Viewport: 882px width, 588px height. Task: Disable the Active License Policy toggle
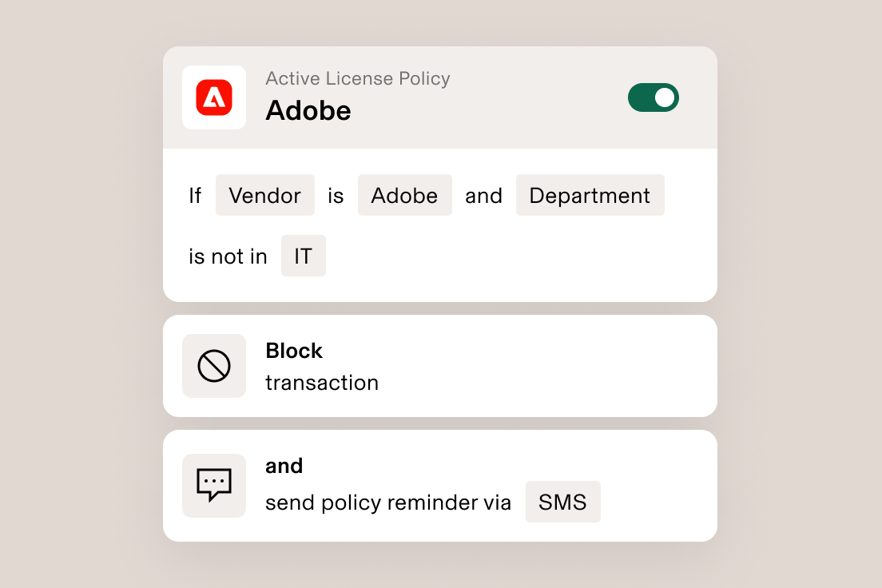coord(654,97)
